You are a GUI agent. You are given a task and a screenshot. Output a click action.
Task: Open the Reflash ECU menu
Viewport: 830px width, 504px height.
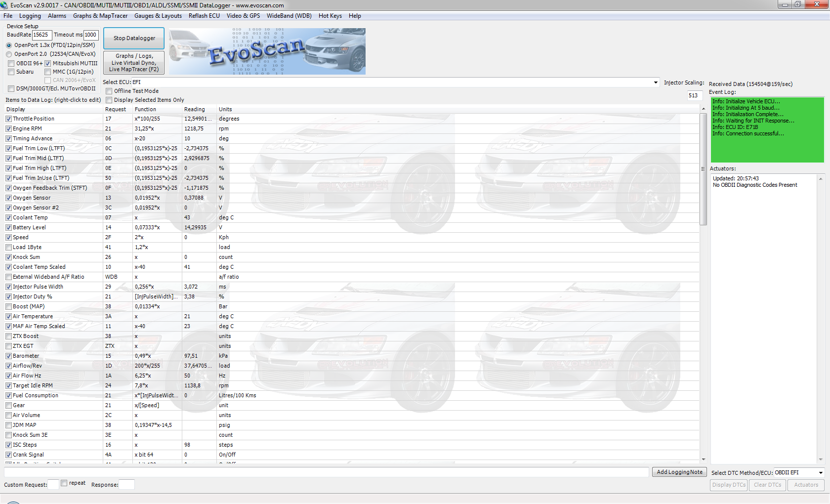(204, 16)
